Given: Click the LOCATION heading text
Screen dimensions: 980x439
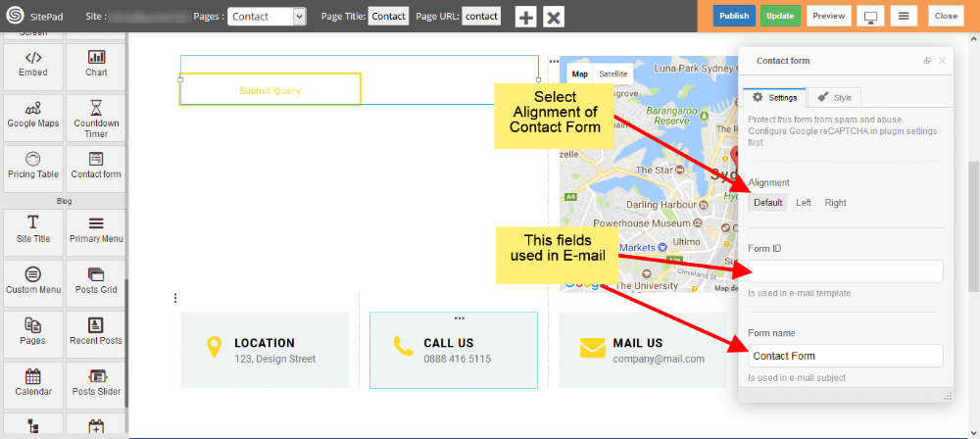Looking at the screenshot, I should 265,343.
